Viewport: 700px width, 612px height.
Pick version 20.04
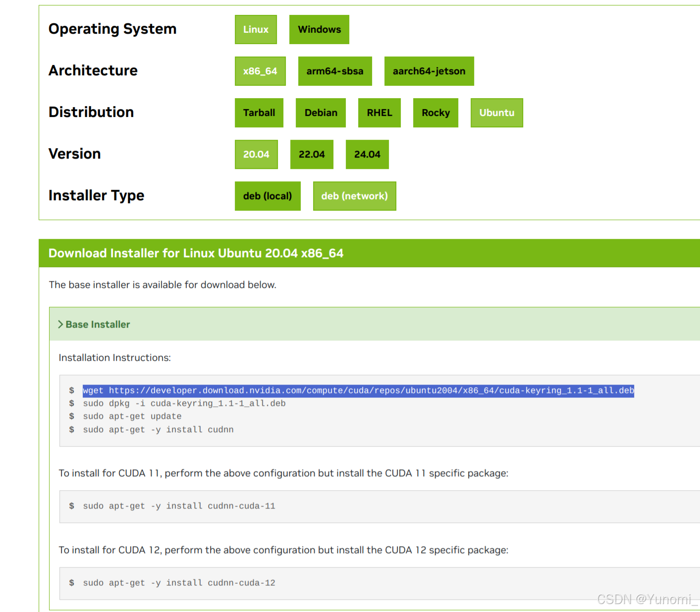click(x=256, y=154)
